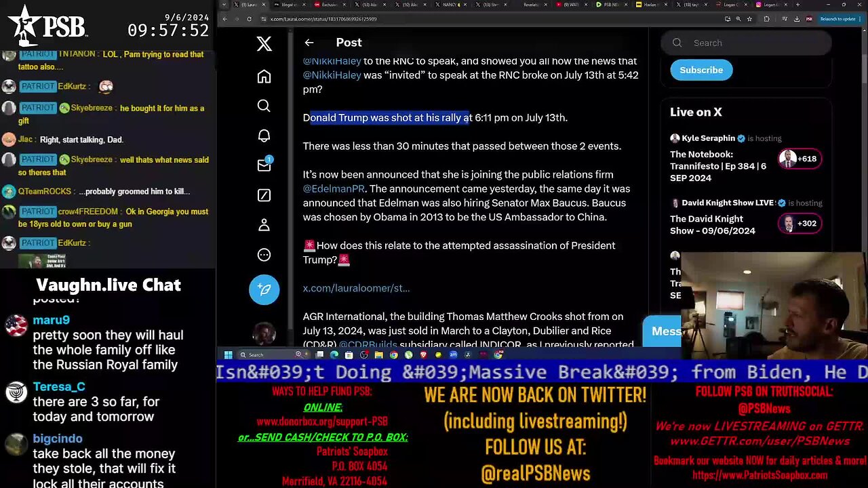Close the active Laura Loomer tab
The height and width of the screenshot is (488, 868).
(x=264, y=5)
